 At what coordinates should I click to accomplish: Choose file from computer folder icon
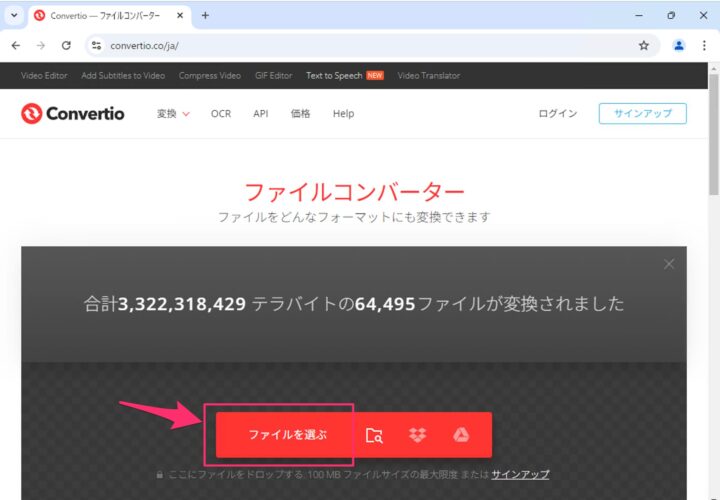[x=374, y=435]
